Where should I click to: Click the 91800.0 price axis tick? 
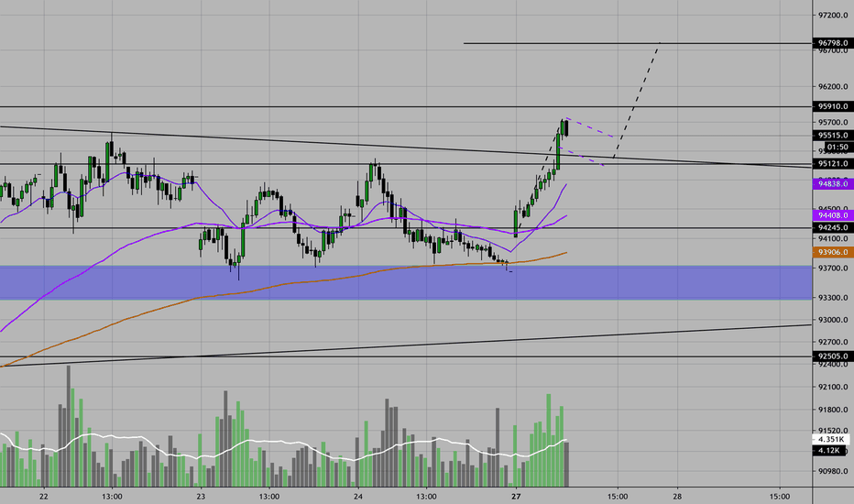click(833, 410)
